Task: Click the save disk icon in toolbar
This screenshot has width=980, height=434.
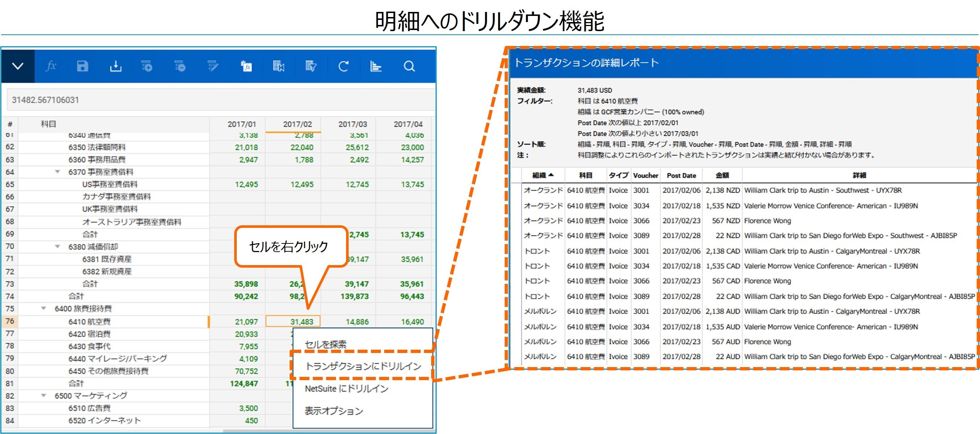Action: click(83, 66)
